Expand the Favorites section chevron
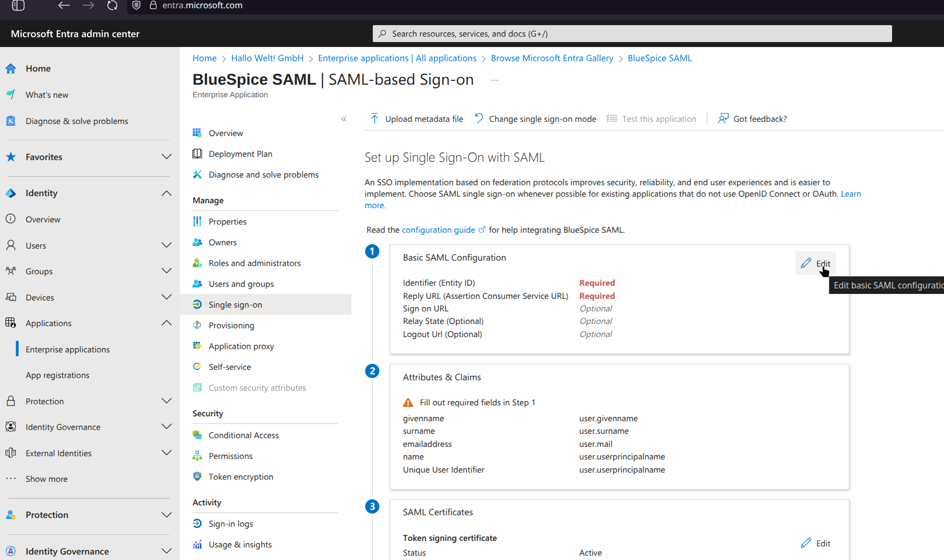The width and height of the screenshot is (944, 560). [x=167, y=157]
